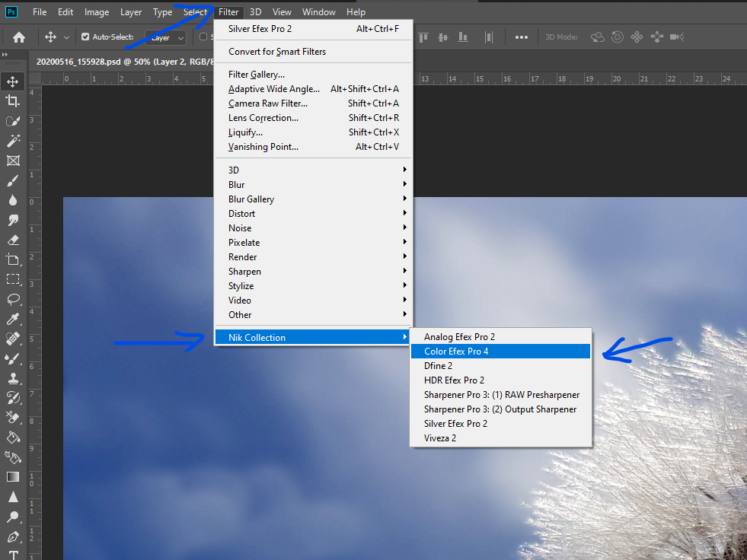The image size is (747, 560).
Task: Click the 3D Roll mode icon
Action: tap(618, 37)
